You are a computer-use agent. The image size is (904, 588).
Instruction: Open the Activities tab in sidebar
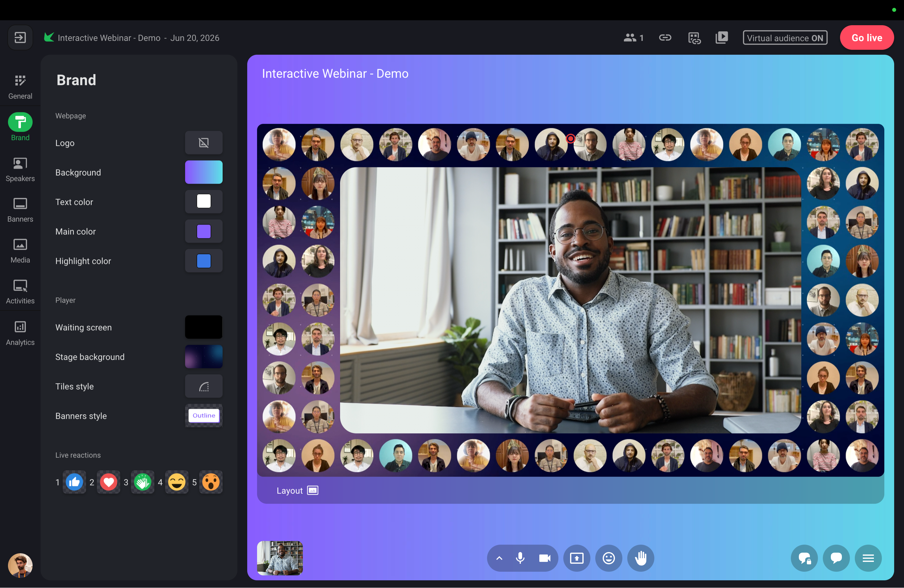(20, 292)
